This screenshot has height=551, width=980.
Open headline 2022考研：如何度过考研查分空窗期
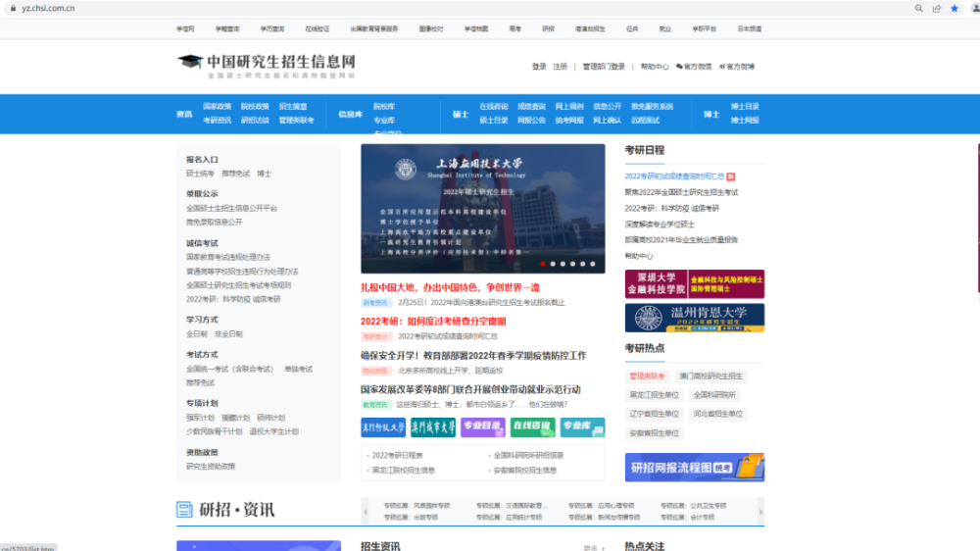click(433, 322)
